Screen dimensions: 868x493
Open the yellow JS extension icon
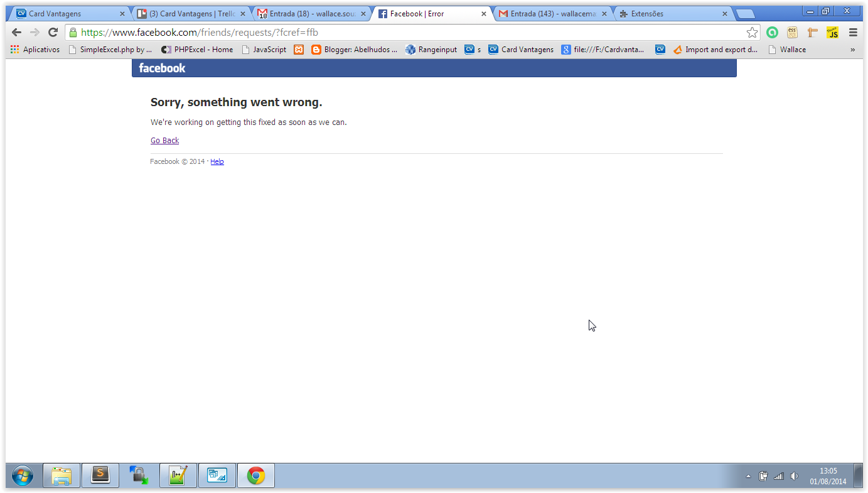tap(832, 33)
